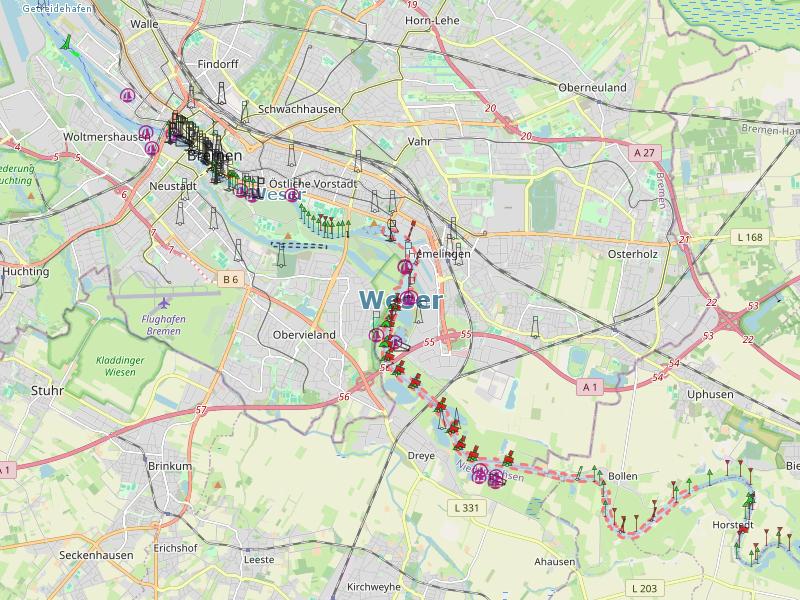Select the Oberneuland place name
Image resolution: width=800 pixels, height=600 pixels.
tap(593, 88)
